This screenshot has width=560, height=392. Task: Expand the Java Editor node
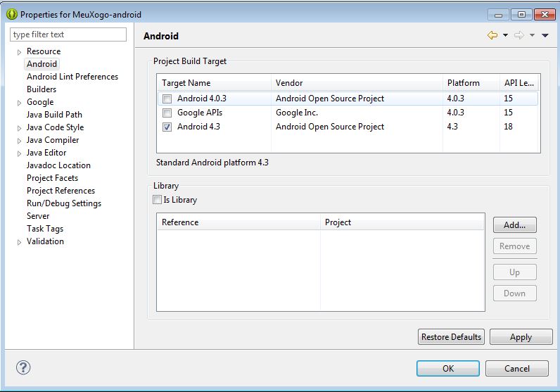click(19, 153)
